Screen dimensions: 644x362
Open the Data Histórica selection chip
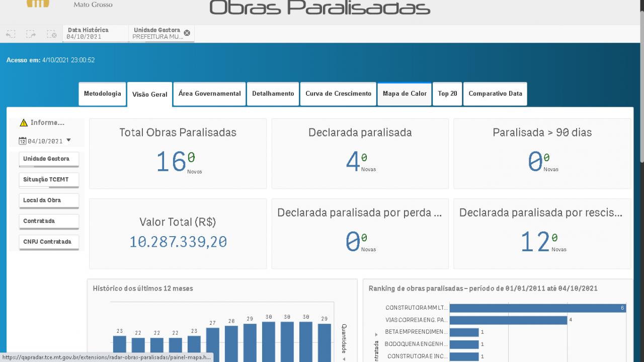click(96, 33)
